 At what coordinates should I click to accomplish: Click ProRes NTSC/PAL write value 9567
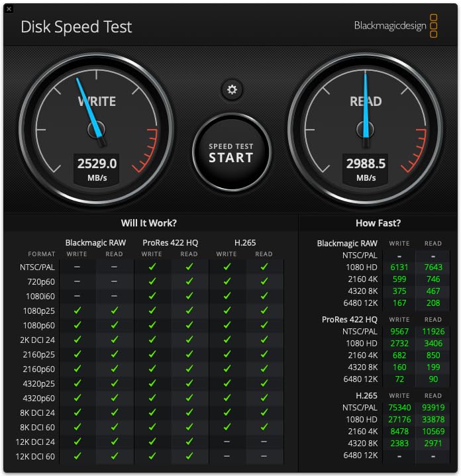point(399,332)
